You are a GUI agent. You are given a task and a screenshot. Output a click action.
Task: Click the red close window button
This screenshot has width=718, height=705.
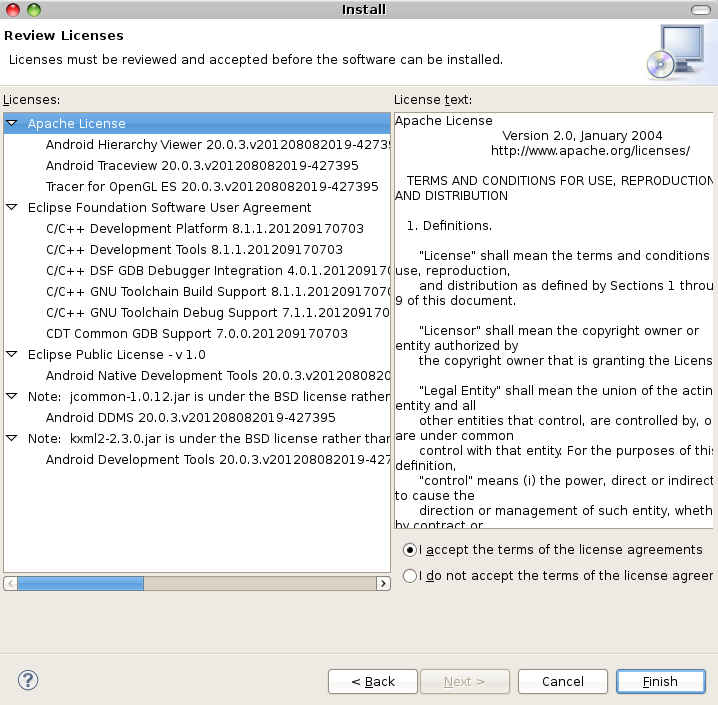(x=13, y=10)
